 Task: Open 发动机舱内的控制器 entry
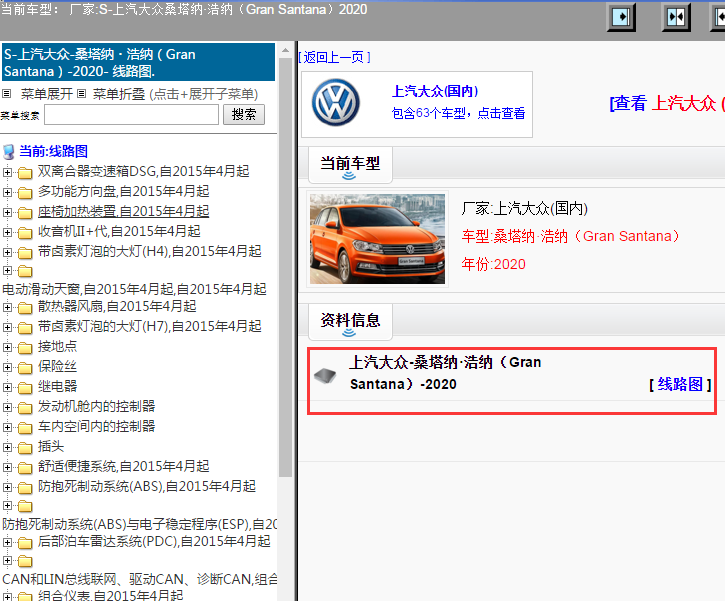pos(97,406)
